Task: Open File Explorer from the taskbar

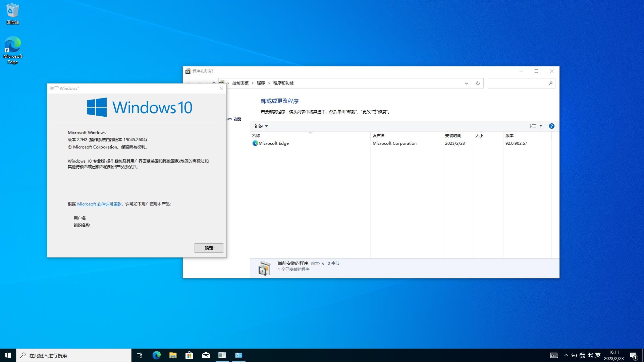Action: click(173, 355)
